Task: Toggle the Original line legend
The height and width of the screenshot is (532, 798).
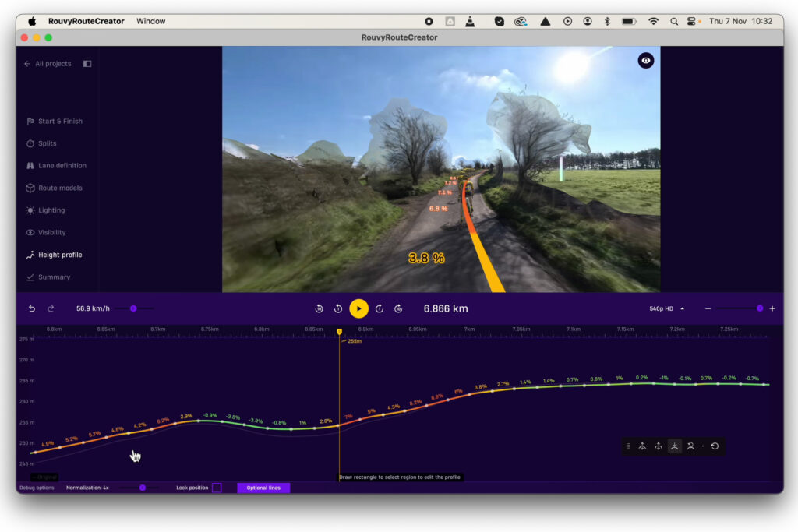Action: coord(44,477)
